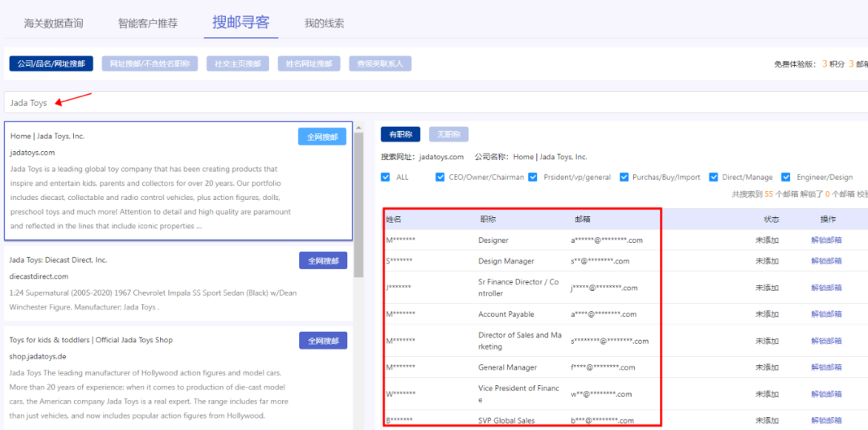This screenshot has width=868, height=430.
Task: Click 解锁邮箱 for SVP Global Sales row
Action: [x=826, y=420]
